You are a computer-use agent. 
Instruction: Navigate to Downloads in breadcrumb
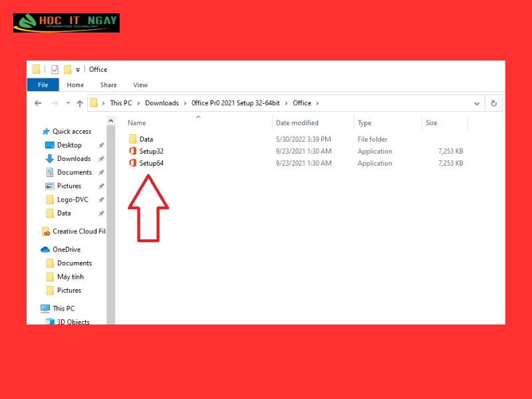point(162,103)
